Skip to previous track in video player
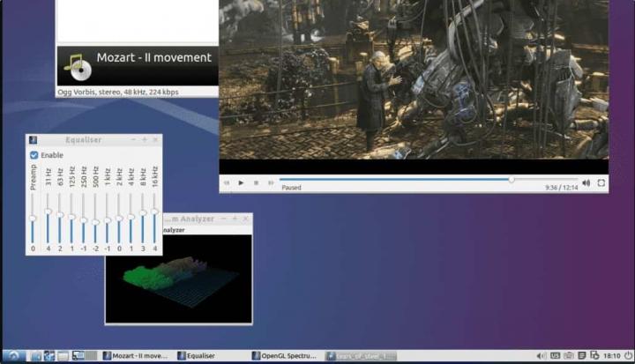The width and height of the screenshot is (635, 364). tap(227, 183)
